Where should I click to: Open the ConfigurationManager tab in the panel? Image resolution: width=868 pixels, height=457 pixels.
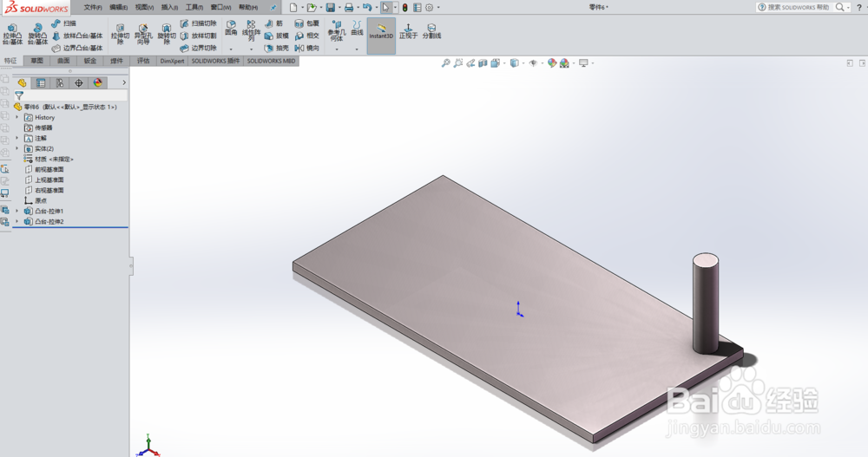tap(60, 83)
